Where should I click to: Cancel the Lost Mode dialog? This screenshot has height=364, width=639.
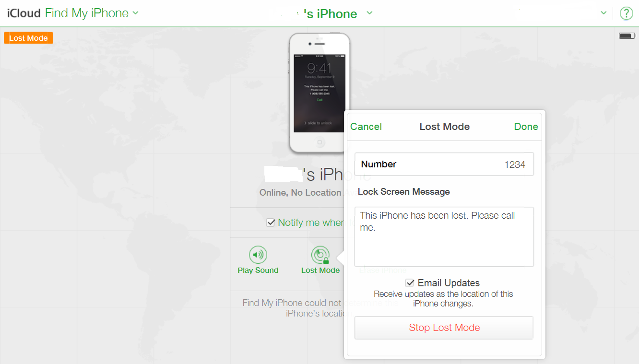366,127
